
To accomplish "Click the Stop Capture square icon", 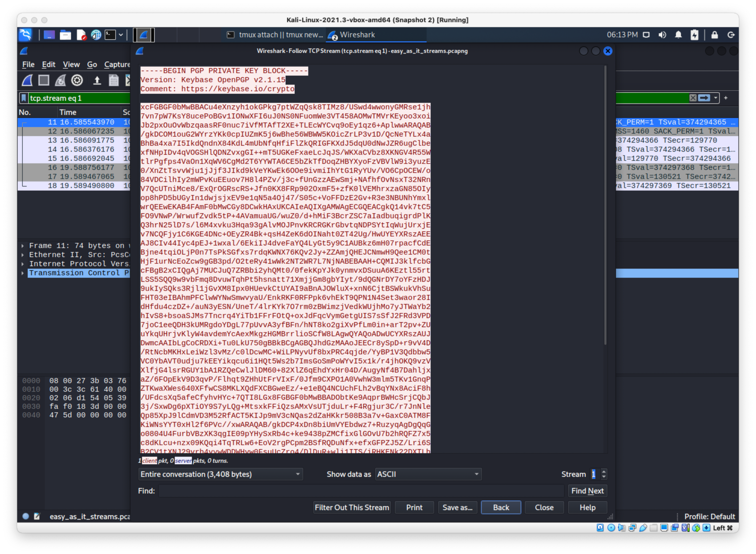I will click(x=44, y=80).
